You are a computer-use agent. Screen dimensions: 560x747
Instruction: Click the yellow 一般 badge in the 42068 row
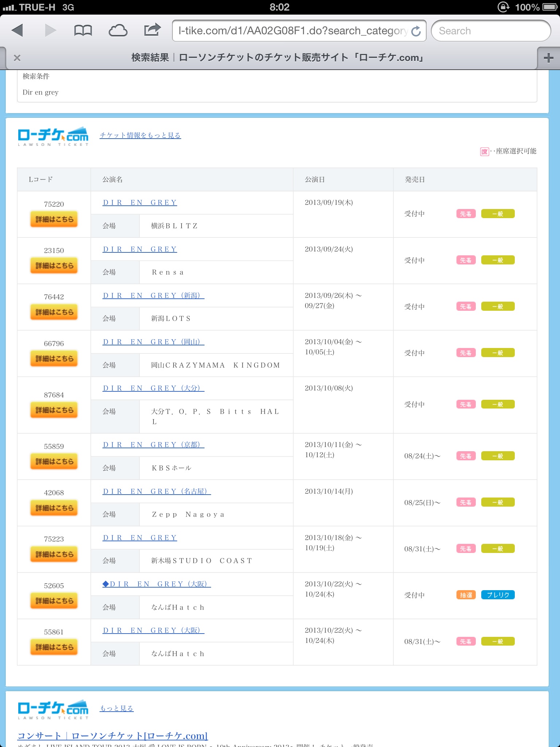[498, 502]
